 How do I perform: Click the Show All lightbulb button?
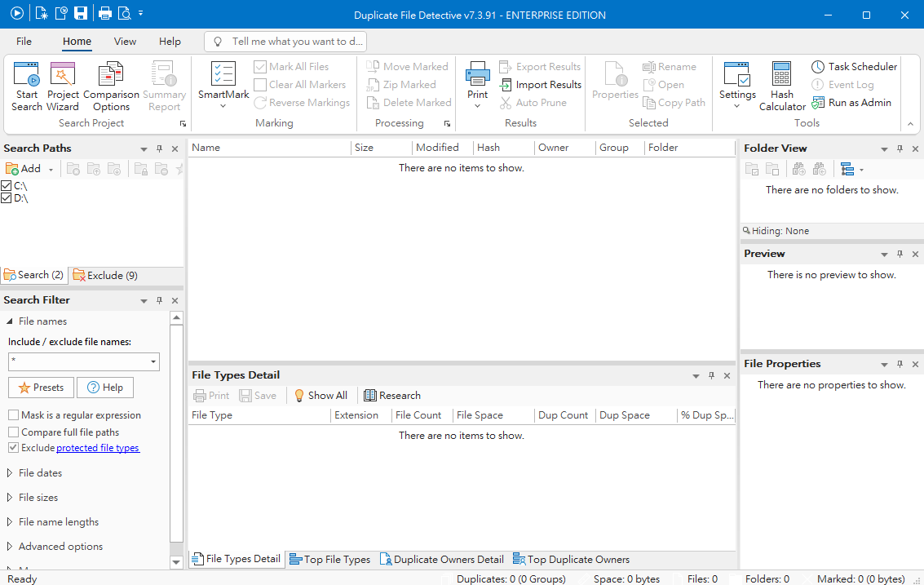321,396
